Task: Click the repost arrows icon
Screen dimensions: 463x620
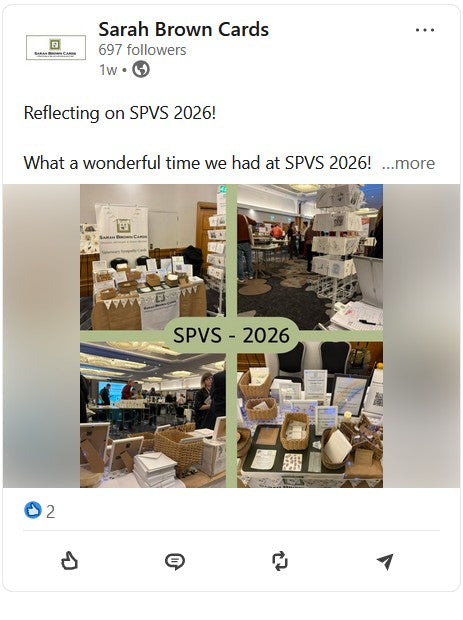Action: (280, 561)
